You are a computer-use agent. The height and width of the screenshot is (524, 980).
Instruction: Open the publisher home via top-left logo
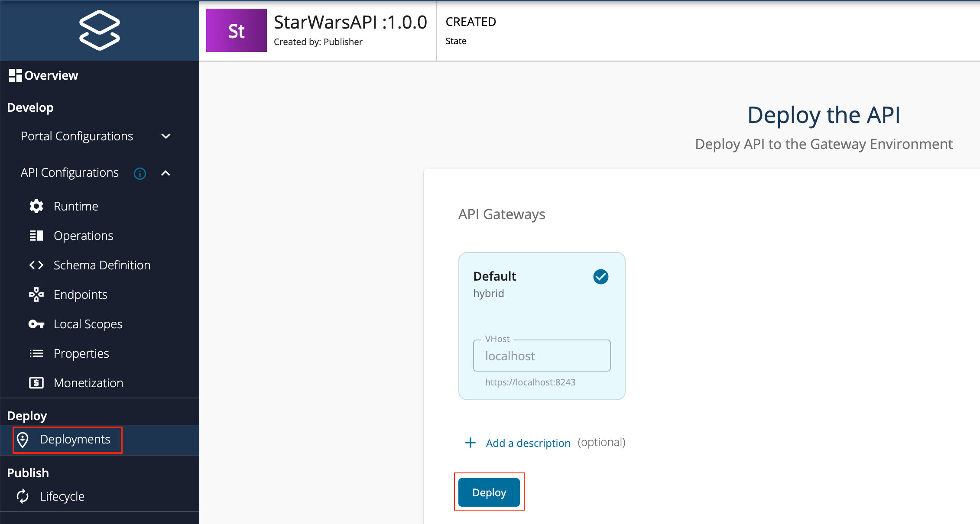pos(99,30)
